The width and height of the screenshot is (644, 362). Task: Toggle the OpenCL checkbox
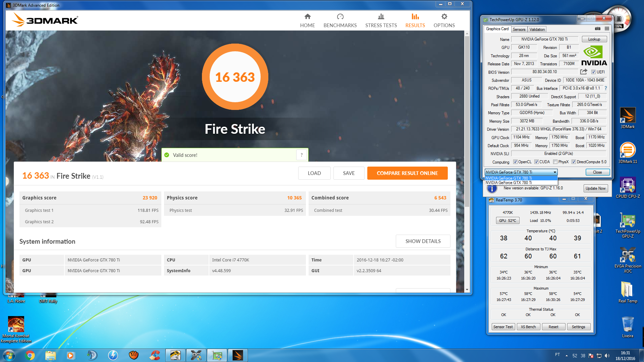(515, 162)
